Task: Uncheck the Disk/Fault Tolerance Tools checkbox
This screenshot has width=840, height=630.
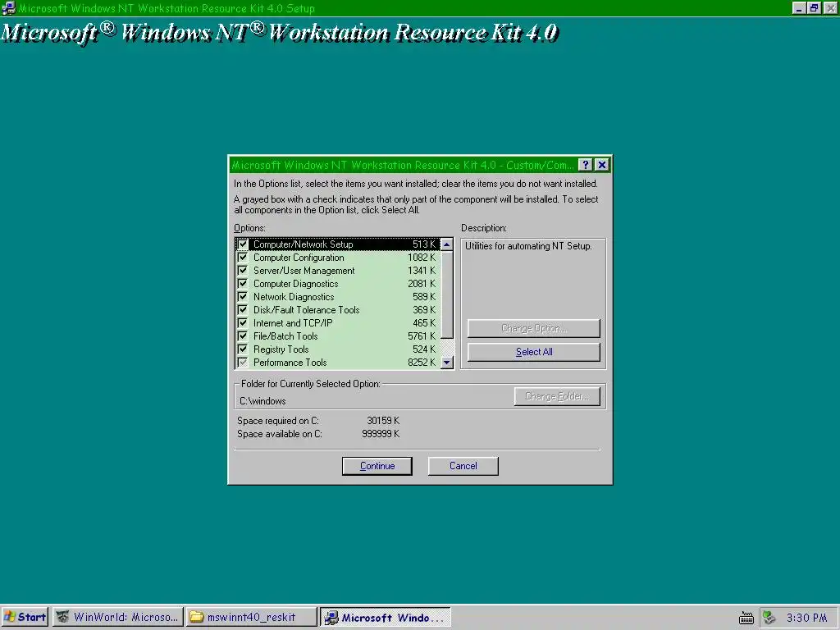Action: 243,310
